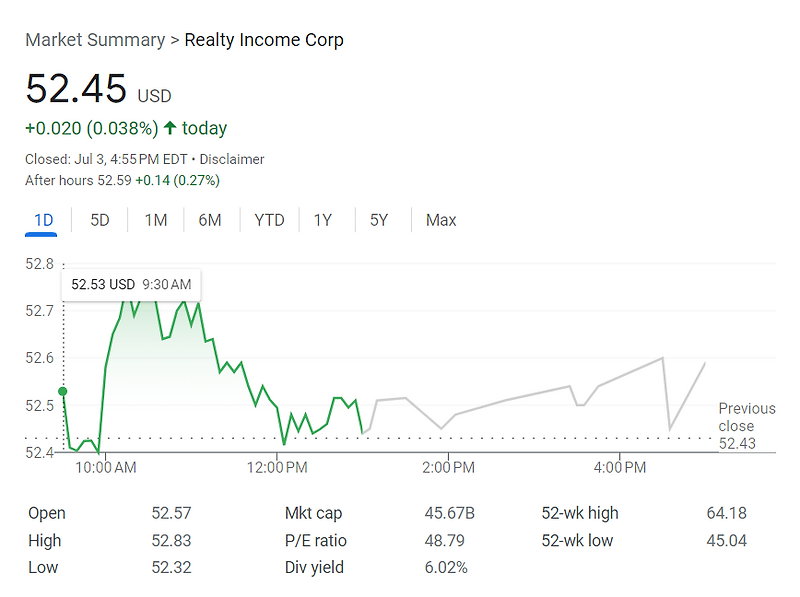
Task: View the 5Y chart range
Action: [379, 220]
